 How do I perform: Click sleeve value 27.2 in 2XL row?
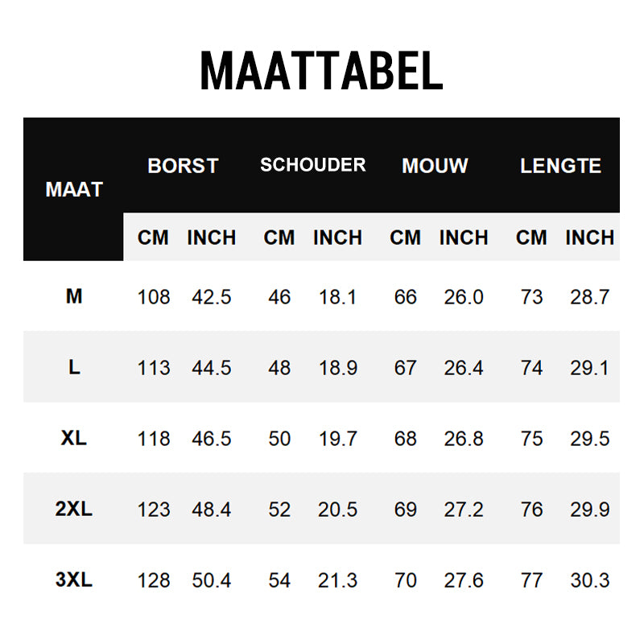[x=464, y=510]
